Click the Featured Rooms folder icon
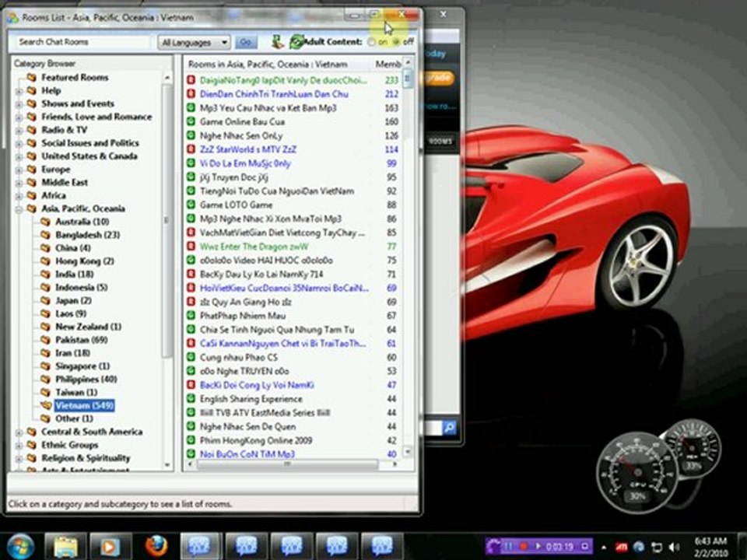Viewport: 747px width, 560px height. point(31,77)
